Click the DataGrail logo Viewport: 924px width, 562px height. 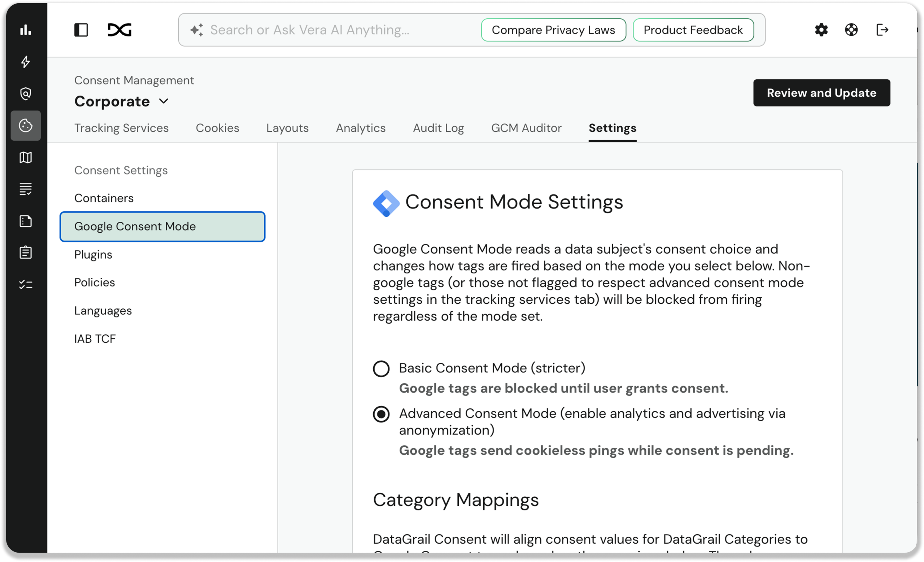(x=119, y=30)
